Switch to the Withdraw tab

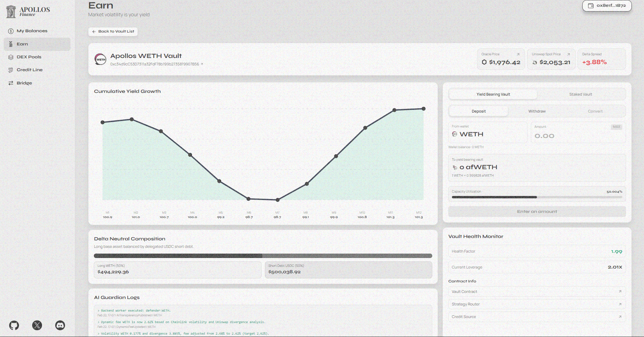tap(537, 111)
